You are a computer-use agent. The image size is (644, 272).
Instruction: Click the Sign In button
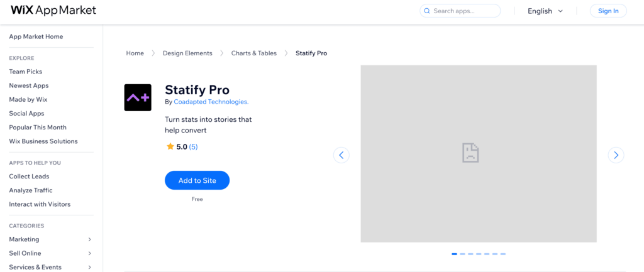pyautogui.click(x=608, y=11)
